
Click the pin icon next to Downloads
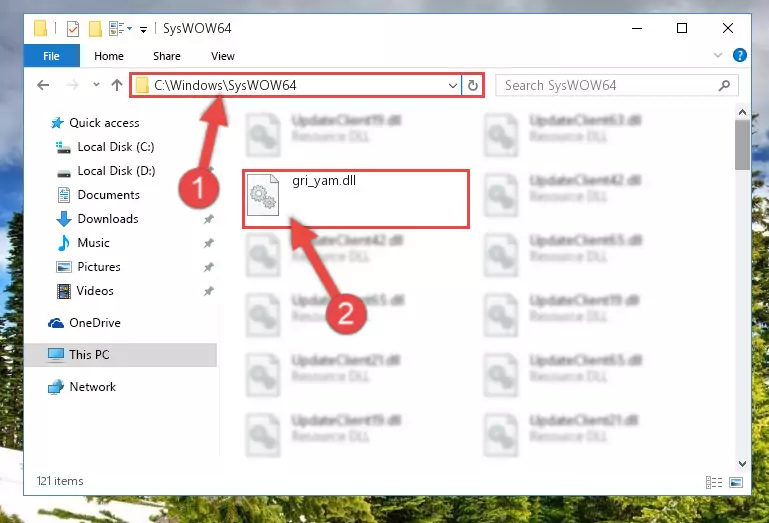coord(209,219)
